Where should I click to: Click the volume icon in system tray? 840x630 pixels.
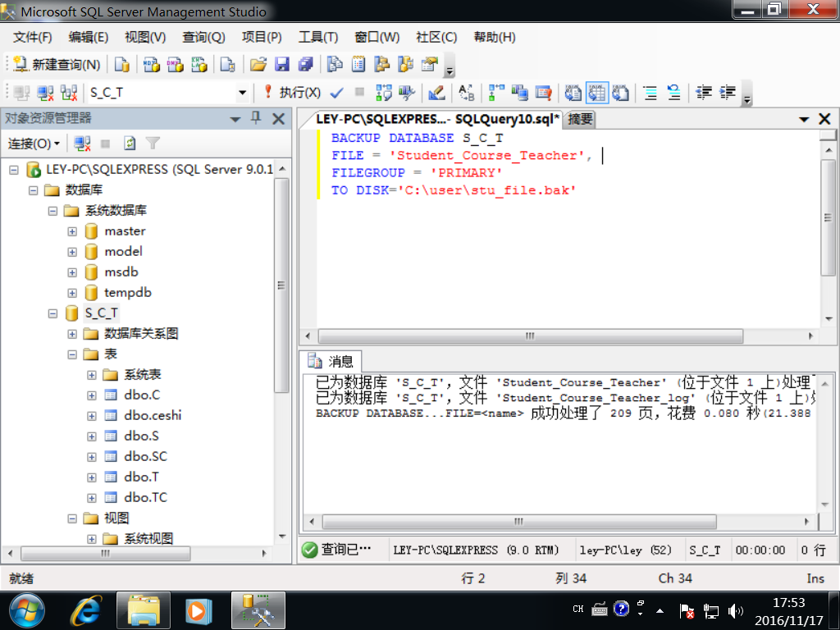click(736, 610)
